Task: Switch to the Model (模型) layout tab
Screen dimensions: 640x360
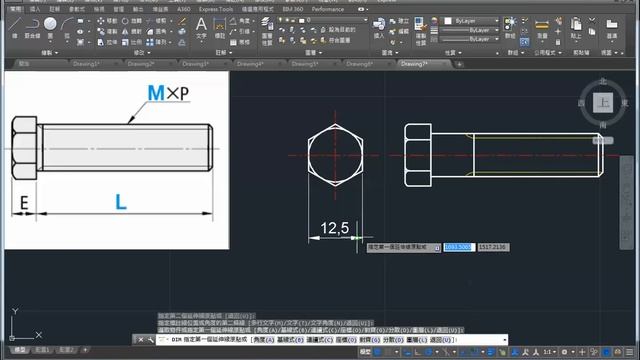Action: pos(19,350)
